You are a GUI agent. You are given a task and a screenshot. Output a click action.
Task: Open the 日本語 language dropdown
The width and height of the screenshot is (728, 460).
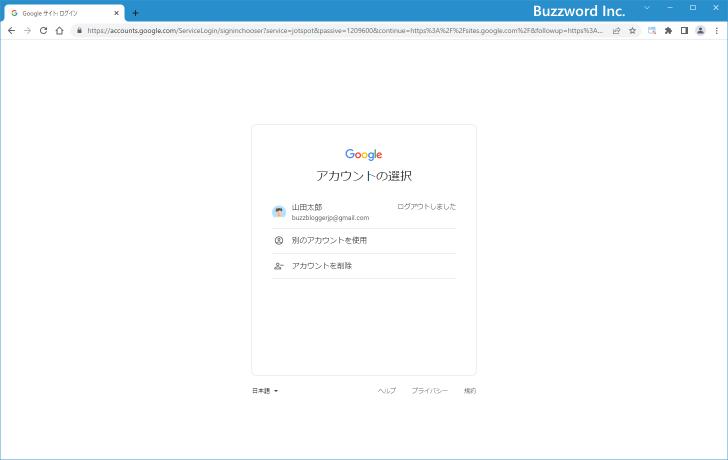coord(265,391)
